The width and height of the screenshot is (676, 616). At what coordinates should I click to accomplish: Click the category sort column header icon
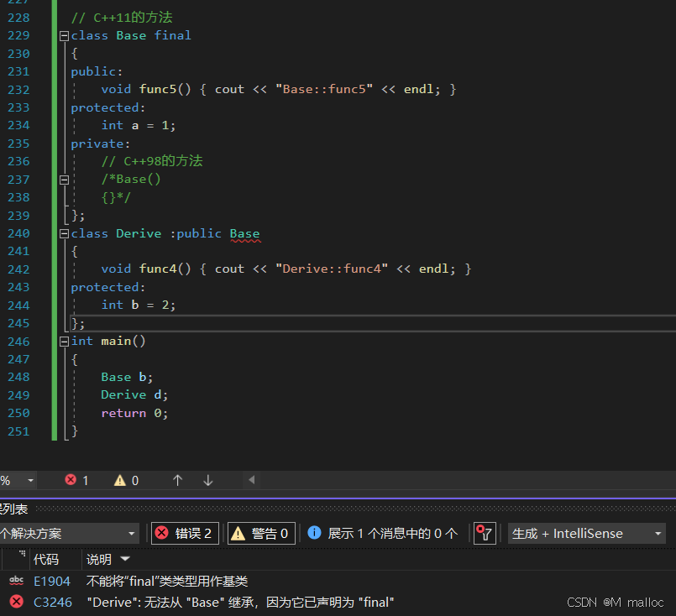click(23, 554)
